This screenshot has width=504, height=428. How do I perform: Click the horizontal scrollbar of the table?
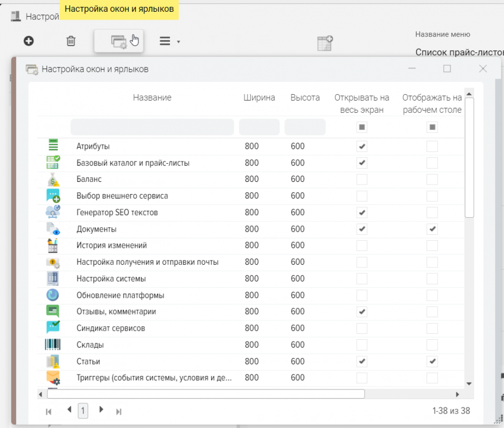click(206, 394)
